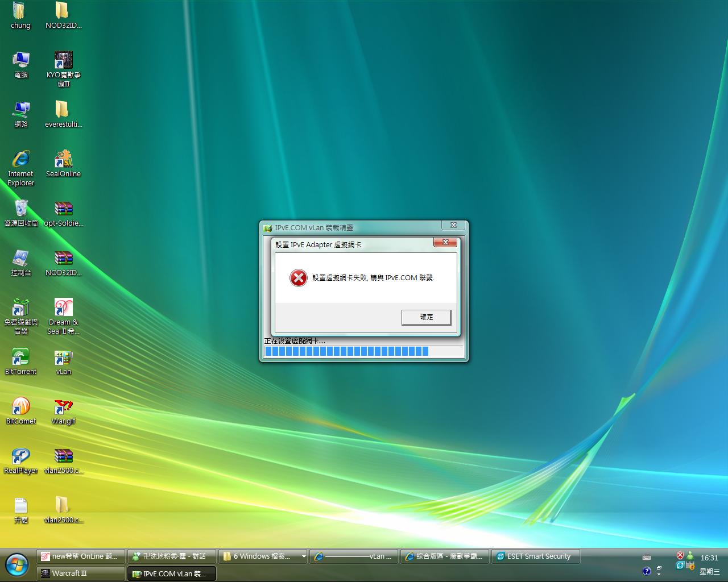Select the vlan2500 folder icon
The height and width of the screenshot is (582, 728).
pyautogui.click(x=63, y=510)
